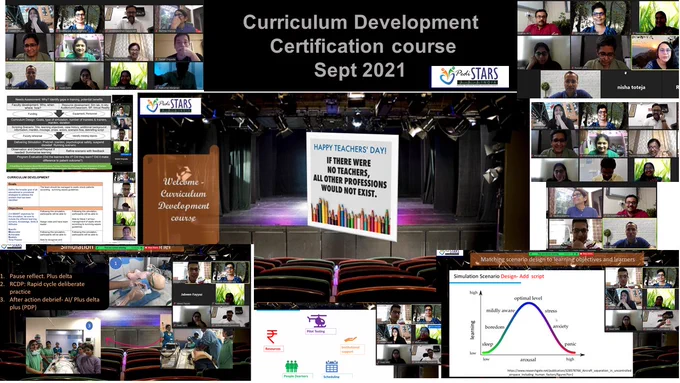Click the red Stop Share button beside Simulation heading
Viewport: 680px width, 383px height.
click(x=153, y=248)
